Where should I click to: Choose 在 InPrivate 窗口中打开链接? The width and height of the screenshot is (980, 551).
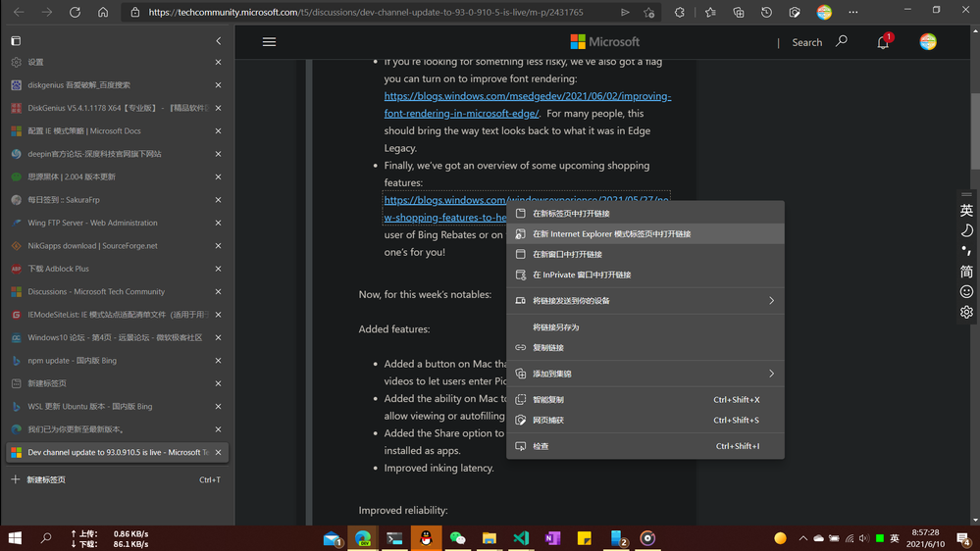click(645, 275)
